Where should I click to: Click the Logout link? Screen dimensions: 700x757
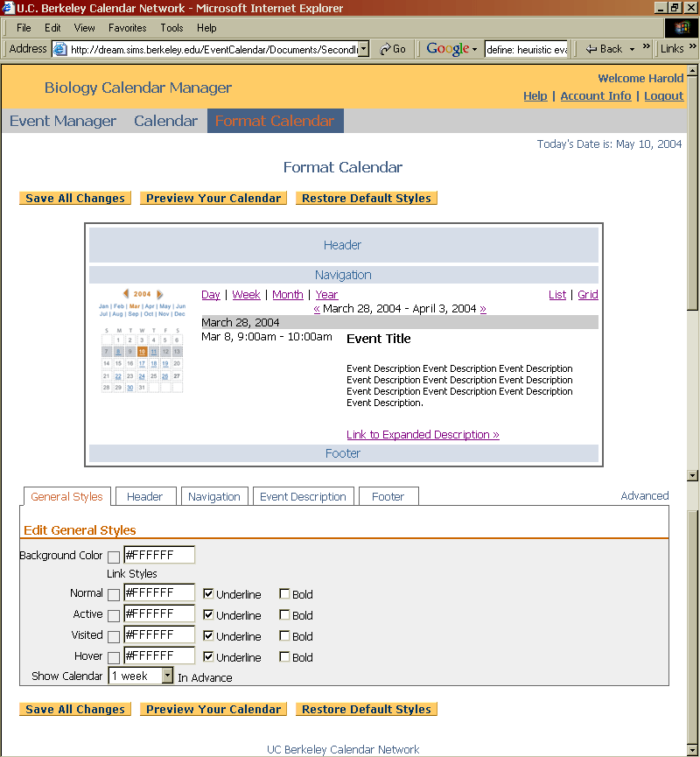point(664,95)
